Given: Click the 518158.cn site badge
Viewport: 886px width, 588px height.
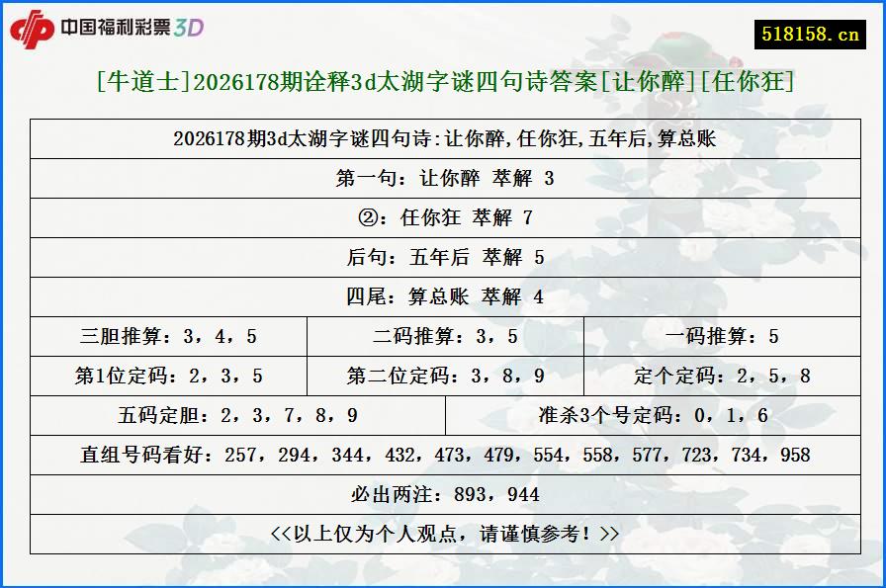Looking at the screenshot, I should tap(810, 35).
